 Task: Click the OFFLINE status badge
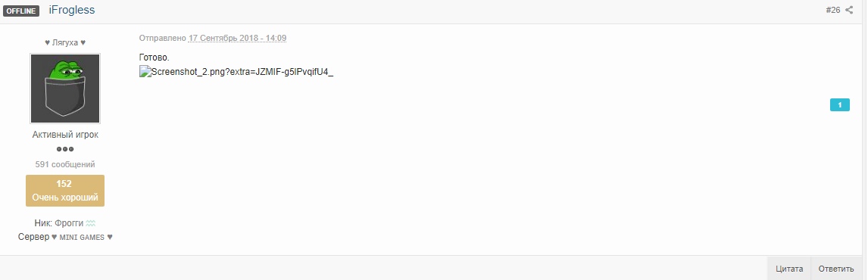pyautogui.click(x=21, y=11)
